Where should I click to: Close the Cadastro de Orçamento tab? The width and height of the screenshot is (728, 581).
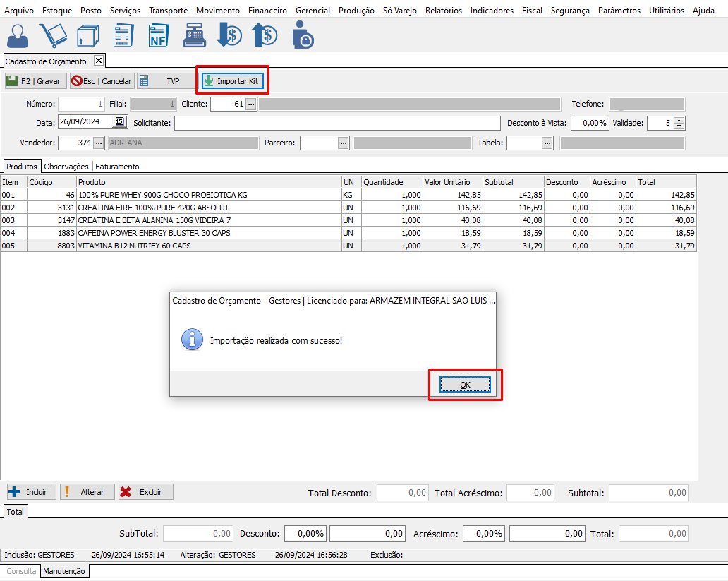coord(99,61)
